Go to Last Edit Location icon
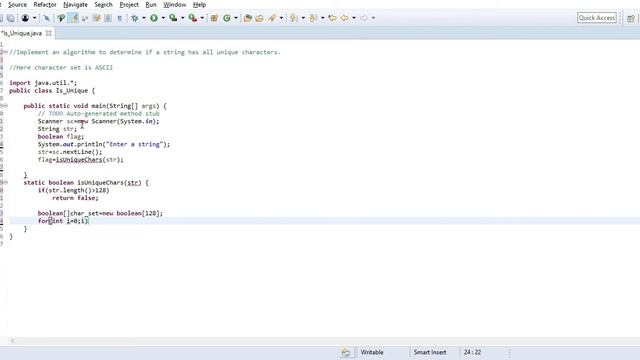 click(x=332, y=18)
